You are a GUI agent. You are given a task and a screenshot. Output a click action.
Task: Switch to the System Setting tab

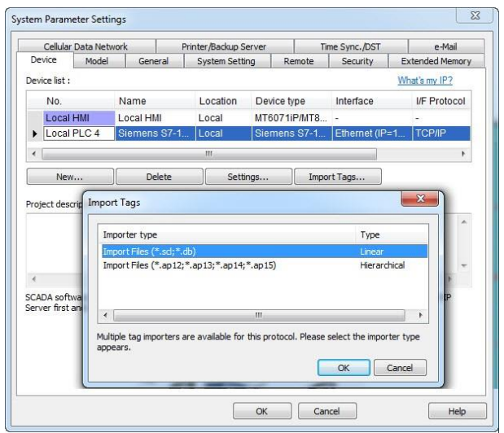[x=226, y=61]
